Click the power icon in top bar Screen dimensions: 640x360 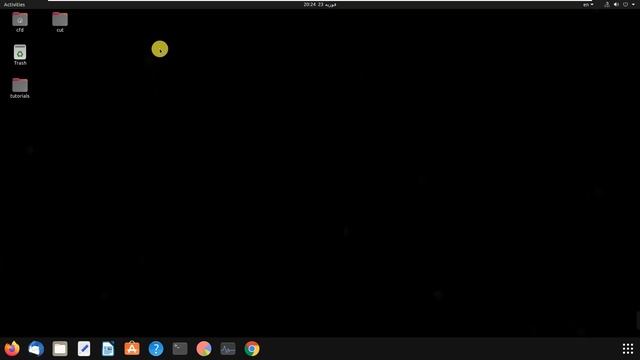[x=625, y=4]
